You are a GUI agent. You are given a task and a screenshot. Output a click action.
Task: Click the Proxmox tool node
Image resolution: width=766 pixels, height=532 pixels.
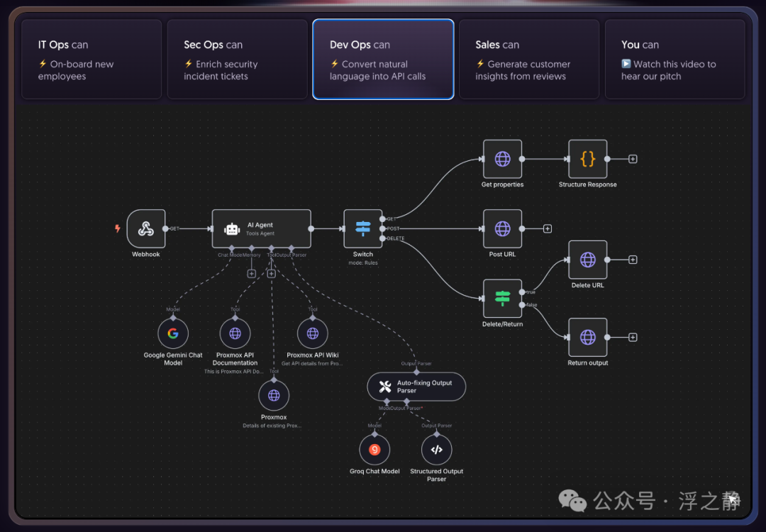[274, 395]
